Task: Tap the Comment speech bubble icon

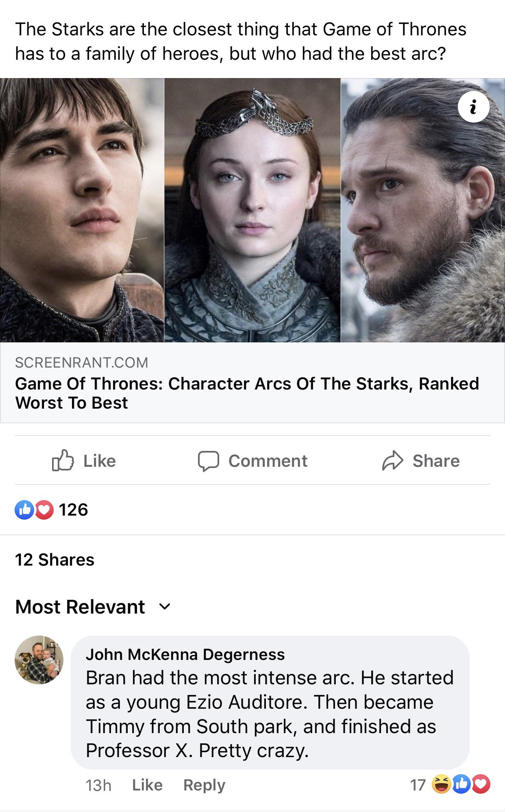Action: click(x=209, y=461)
